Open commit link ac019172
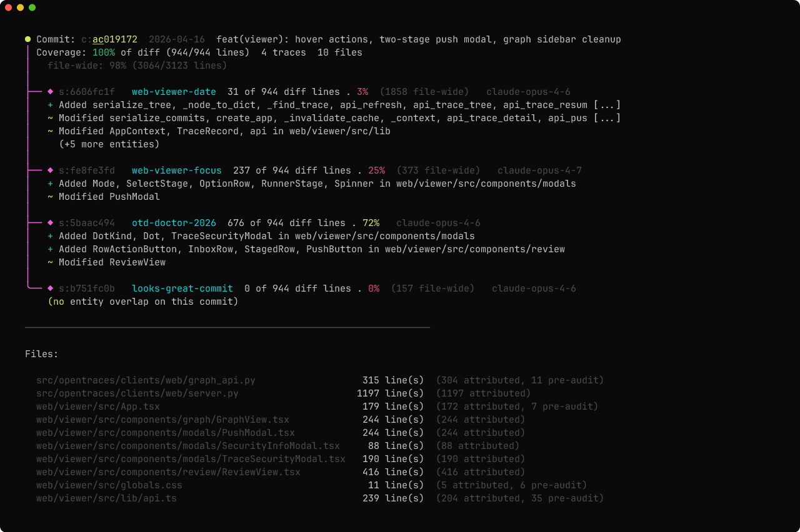 [115, 39]
